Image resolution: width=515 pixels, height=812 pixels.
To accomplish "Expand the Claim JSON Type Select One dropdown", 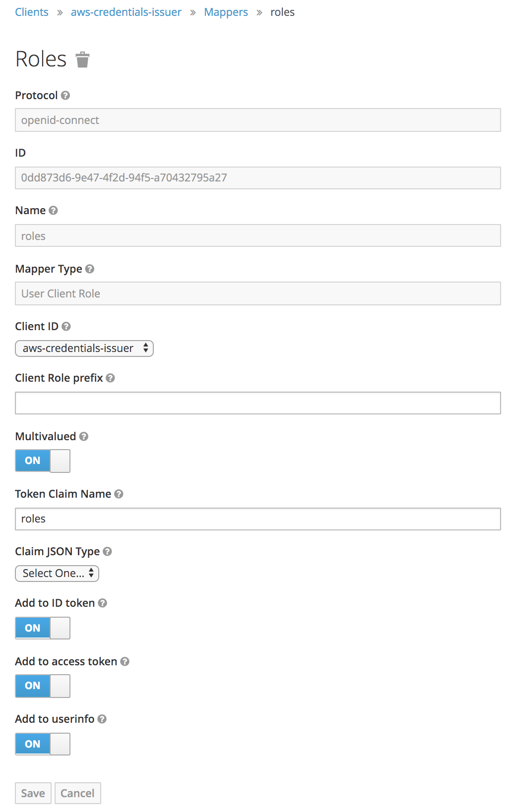I will (57, 574).
